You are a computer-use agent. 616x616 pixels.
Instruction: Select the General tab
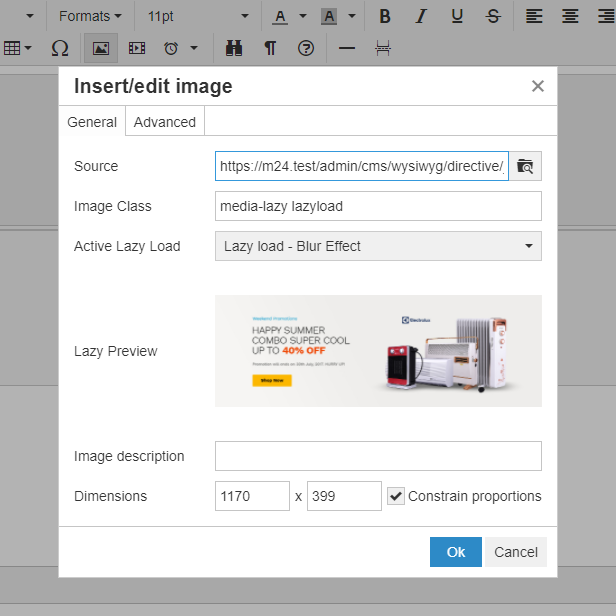tap(92, 122)
